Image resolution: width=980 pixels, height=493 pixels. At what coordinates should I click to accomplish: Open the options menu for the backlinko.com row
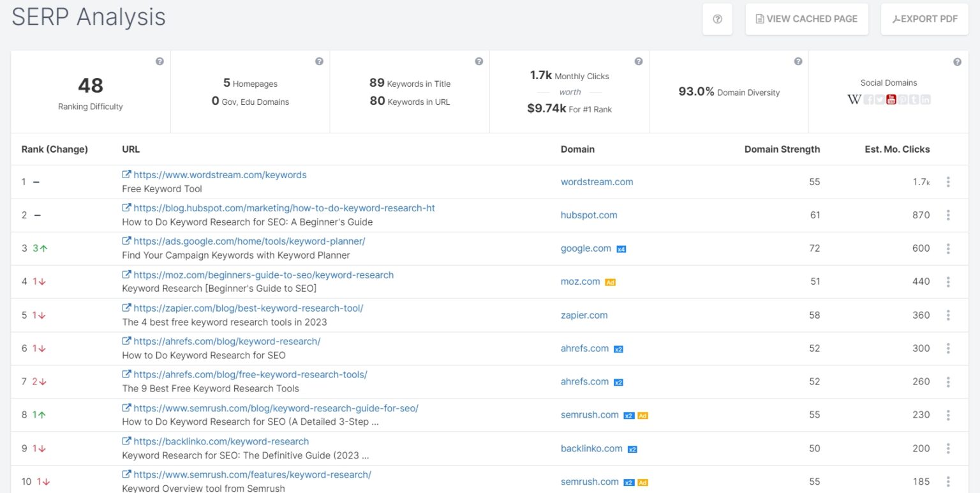949,448
